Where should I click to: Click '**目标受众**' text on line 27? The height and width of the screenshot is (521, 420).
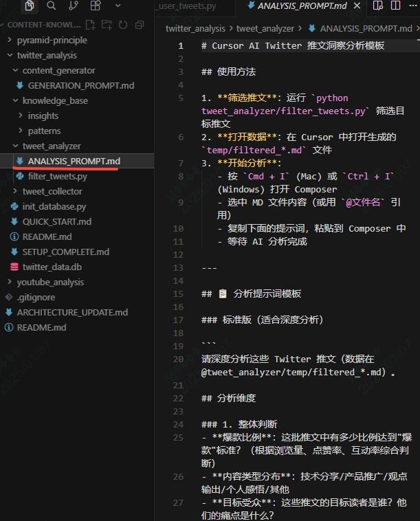pyautogui.click(x=242, y=502)
